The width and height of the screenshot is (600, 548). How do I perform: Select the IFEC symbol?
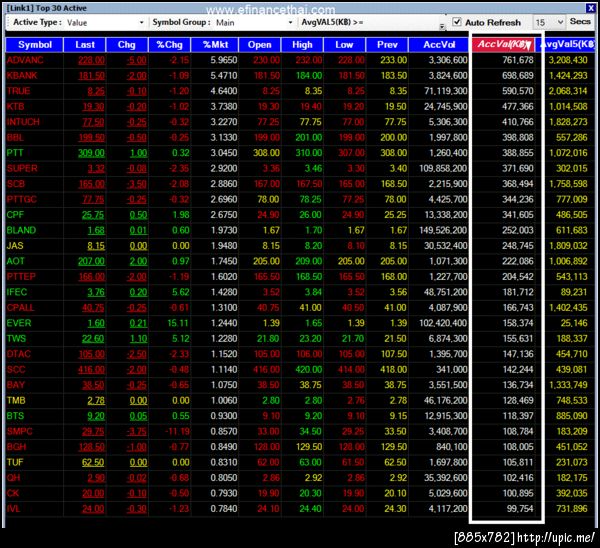click(x=17, y=292)
